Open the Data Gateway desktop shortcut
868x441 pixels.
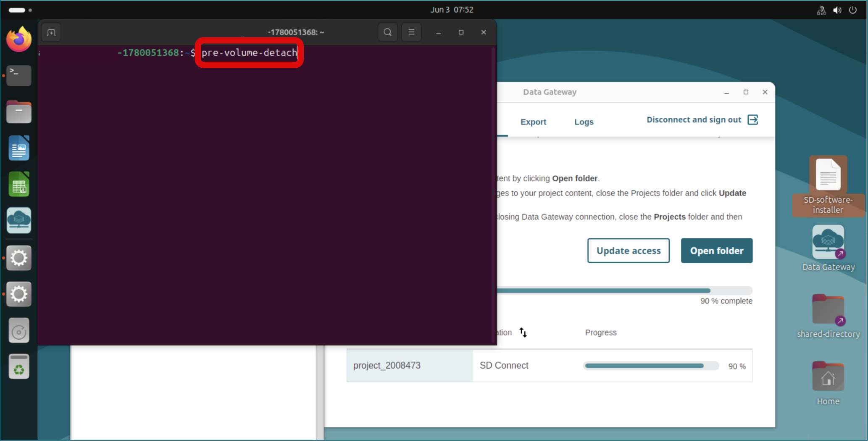pos(828,248)
